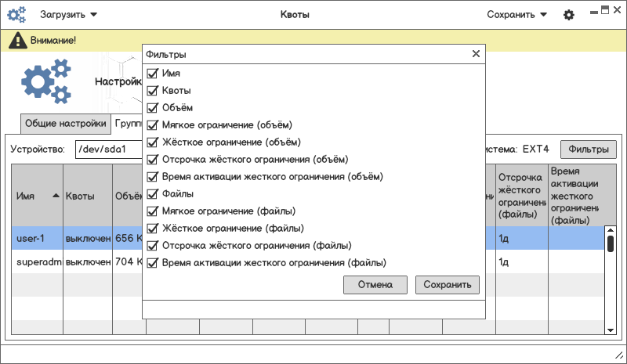Click the table vertical scrollbar thumb
Viewport: 627px width, 364px height.
coord(611,243)
